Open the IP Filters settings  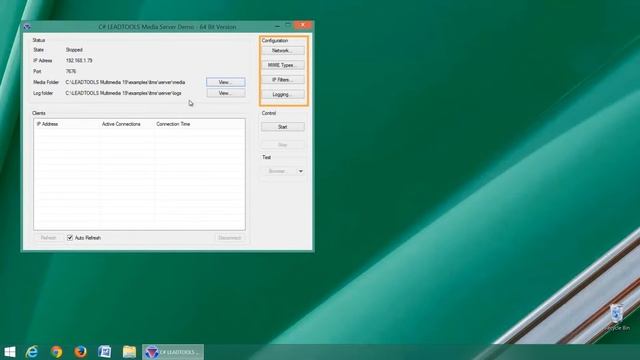[x=282, y=80]
